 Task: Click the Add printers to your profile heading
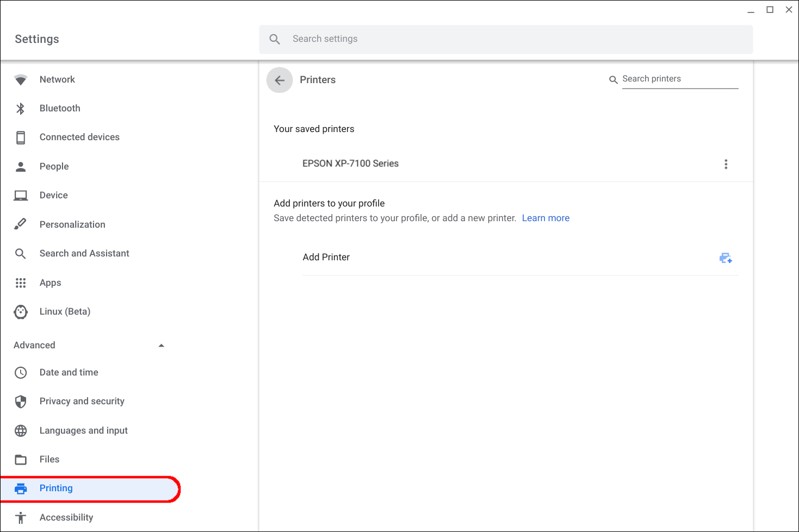point(329,203)
